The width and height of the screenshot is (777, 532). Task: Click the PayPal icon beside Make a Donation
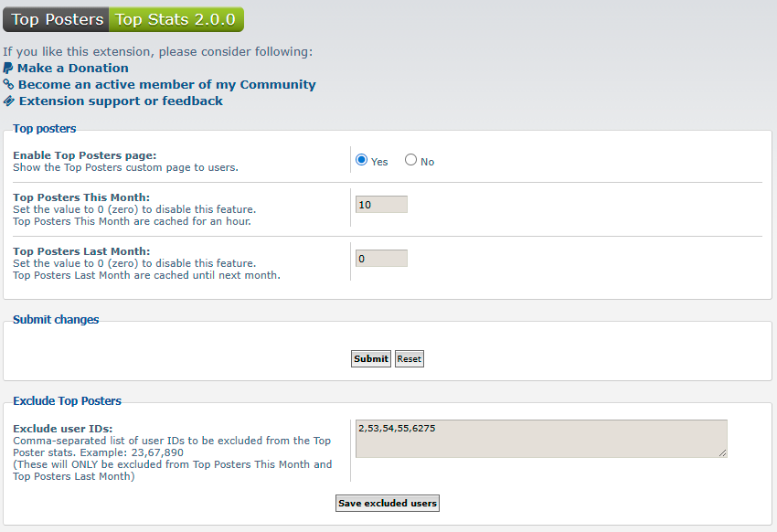[x=8, y=68]
